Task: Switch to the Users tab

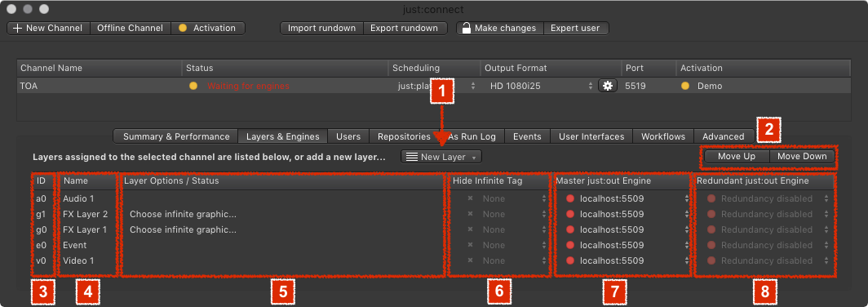Action: click(x=348, y=136)
